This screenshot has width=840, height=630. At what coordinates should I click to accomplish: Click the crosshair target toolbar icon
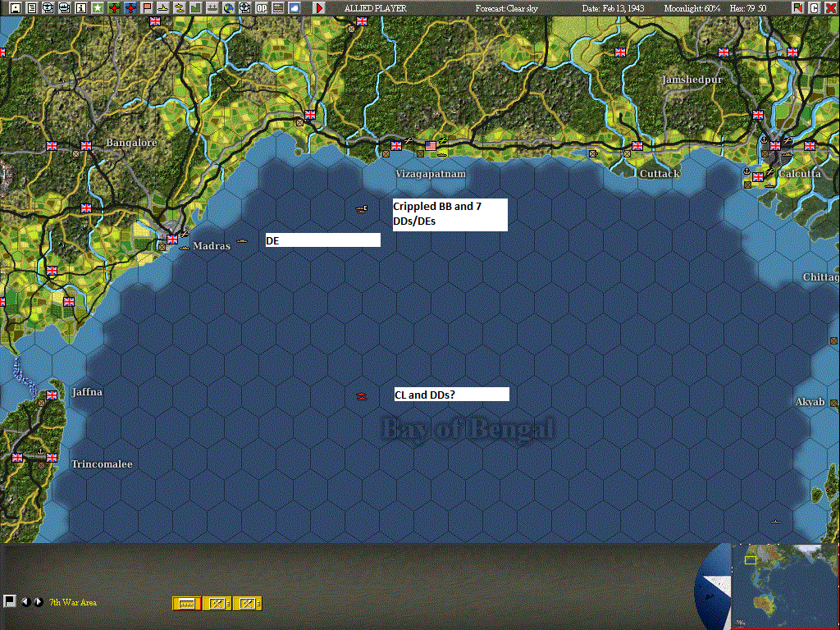pyautogui.click(x=244, y=8)
